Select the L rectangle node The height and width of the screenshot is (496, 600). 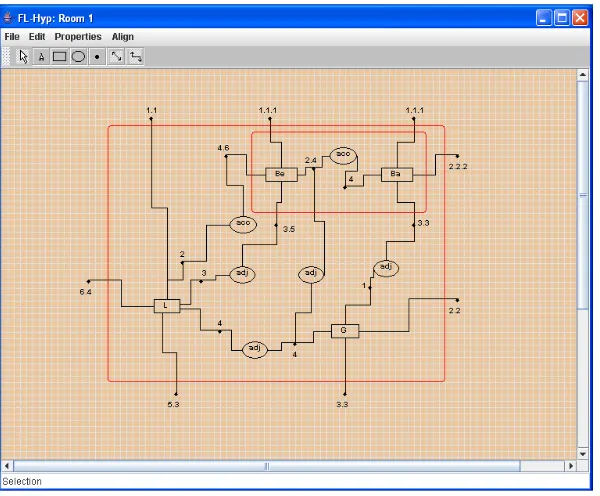click(x=167, y=306)
